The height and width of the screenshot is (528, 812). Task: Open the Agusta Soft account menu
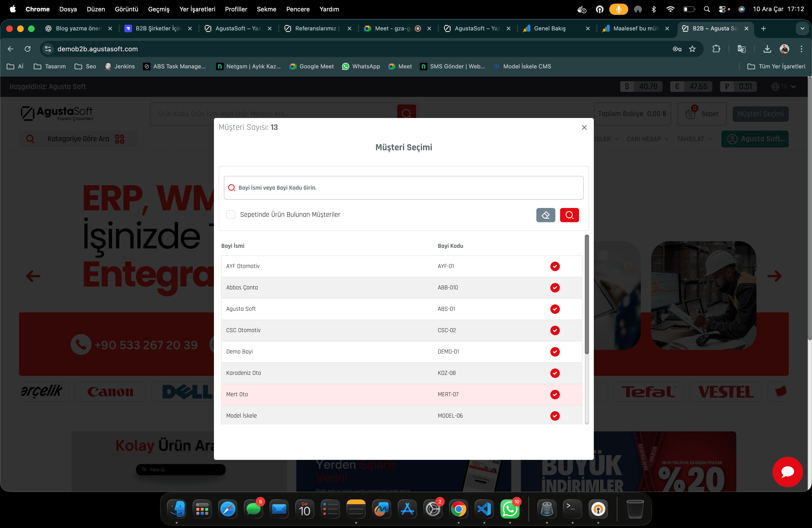755,139
